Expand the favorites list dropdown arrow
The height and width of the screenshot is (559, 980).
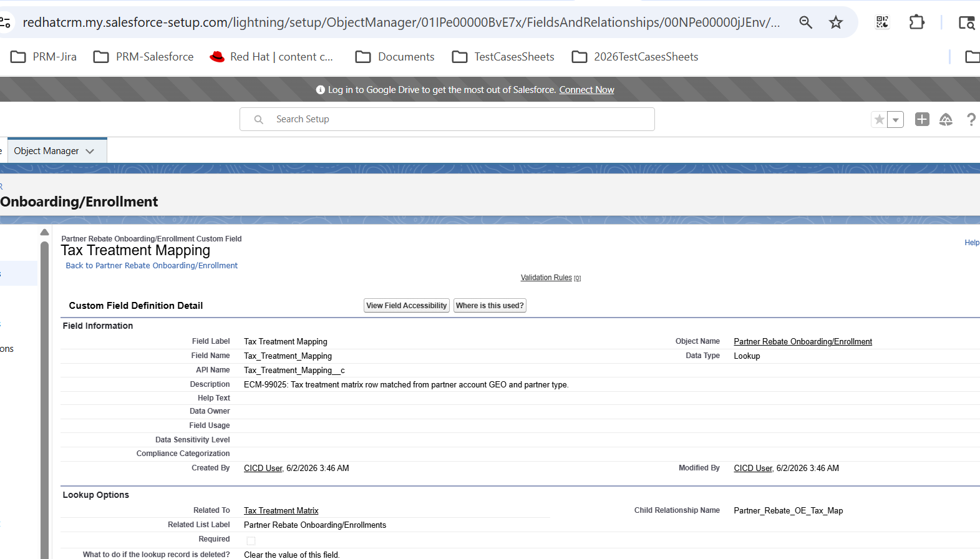(896, 119)
